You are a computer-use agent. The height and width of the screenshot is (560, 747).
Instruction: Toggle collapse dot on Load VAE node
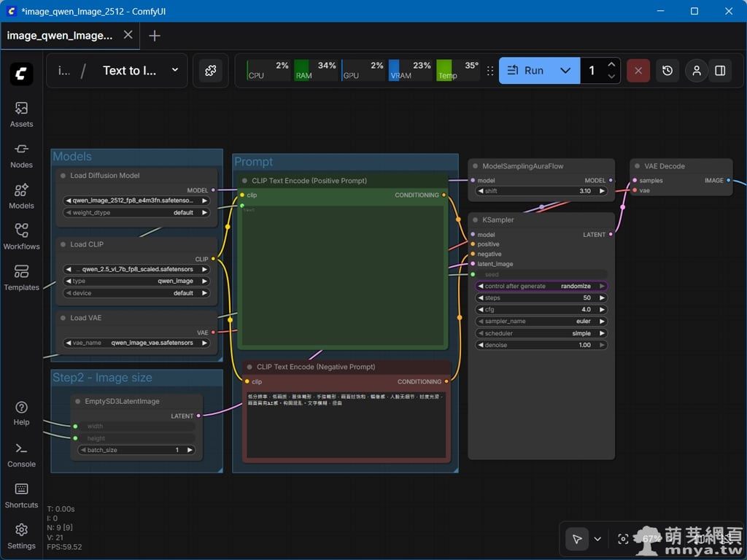point(63,318)
